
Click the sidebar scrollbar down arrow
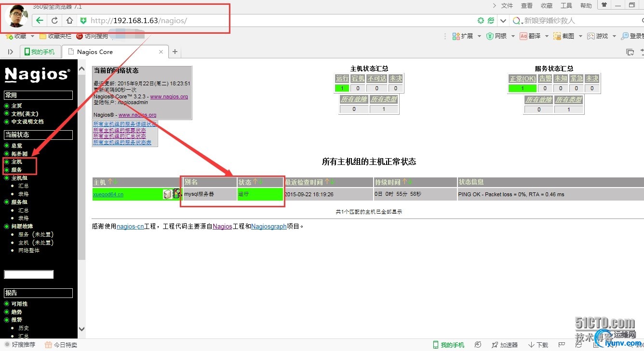point(81,329)
